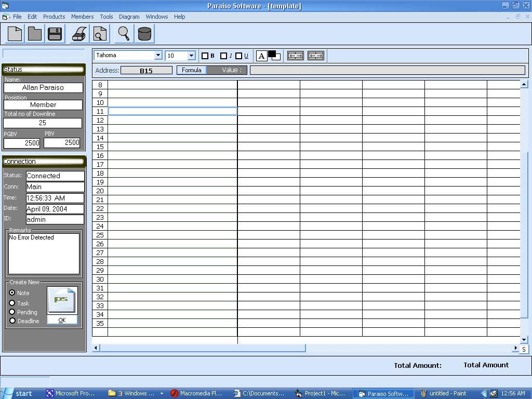
Task: Click the second column width icon
Action: click(x=316, y=56)
